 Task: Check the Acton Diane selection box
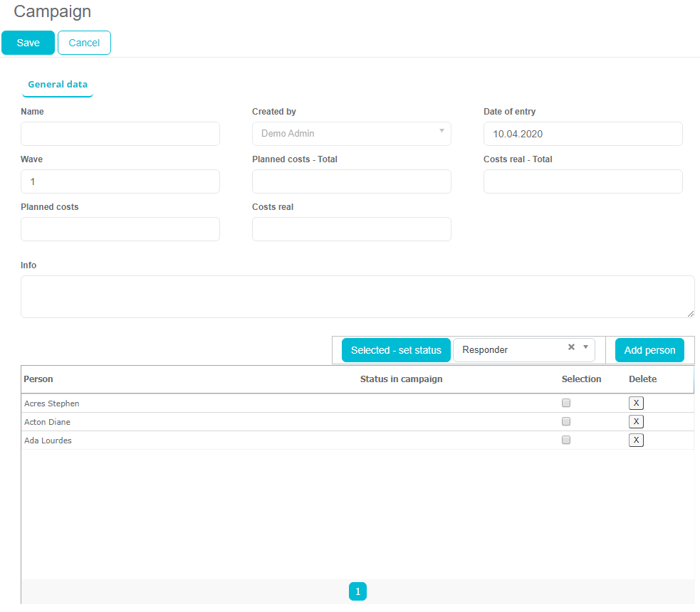click(x=566, y=421)
